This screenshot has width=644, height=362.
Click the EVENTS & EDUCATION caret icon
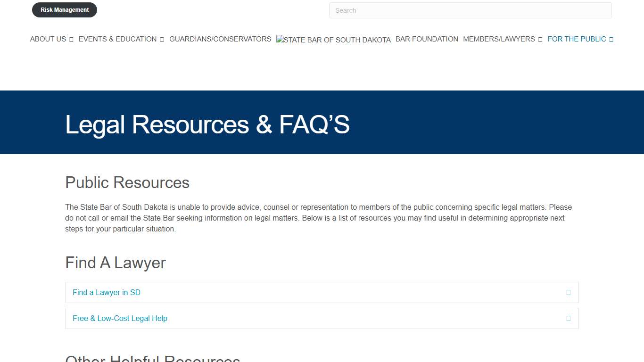pyautogui.click(x=161, y=39)
